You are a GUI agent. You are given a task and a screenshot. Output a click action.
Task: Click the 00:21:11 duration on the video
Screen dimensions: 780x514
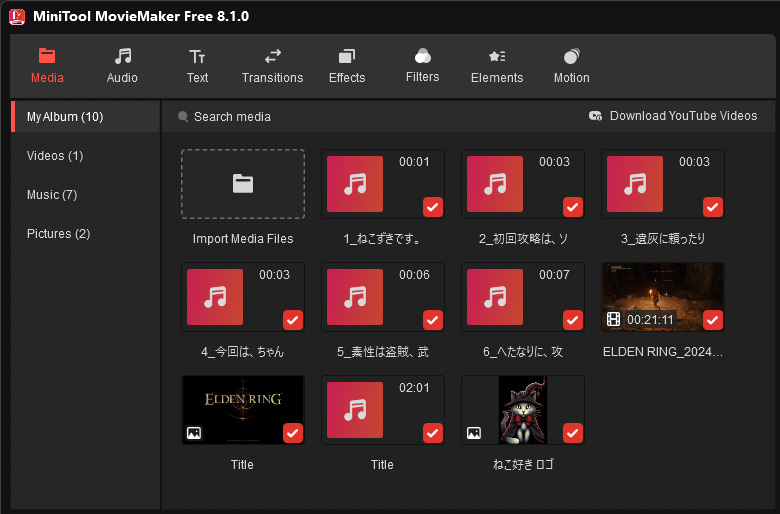point(650,319)
